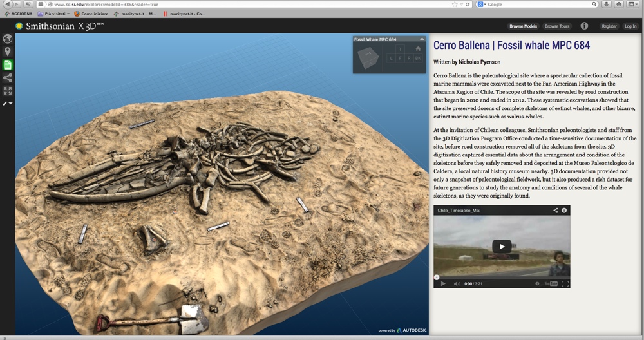The height and width of the screenshot is (340, 644).
Task: Click the small play button in video controls
Action: tap(443, 284)
